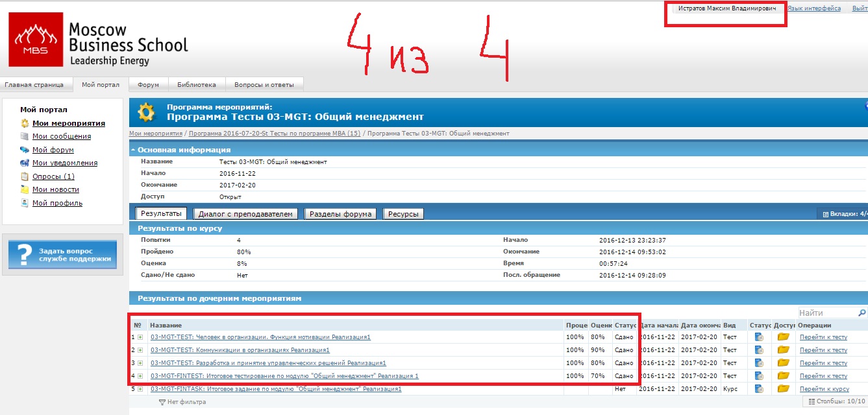868x415 pixels.
Task: Switch to the Диалог с преподавателем tab
Action: [245, 214]
